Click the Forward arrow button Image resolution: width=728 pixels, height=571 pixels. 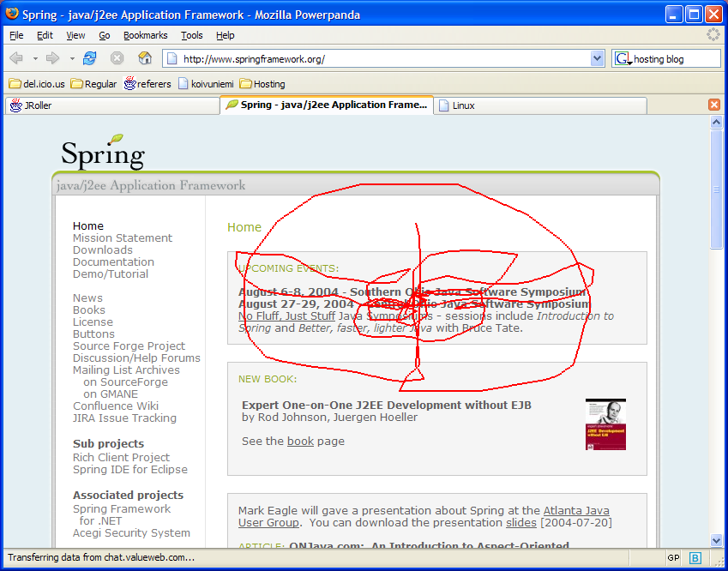pos(52,58)
